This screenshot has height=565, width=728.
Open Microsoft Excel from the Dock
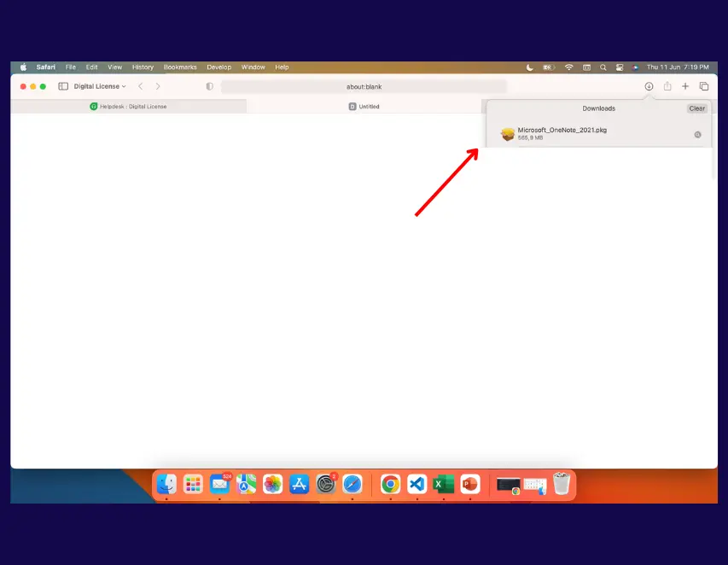pos(444,485)
